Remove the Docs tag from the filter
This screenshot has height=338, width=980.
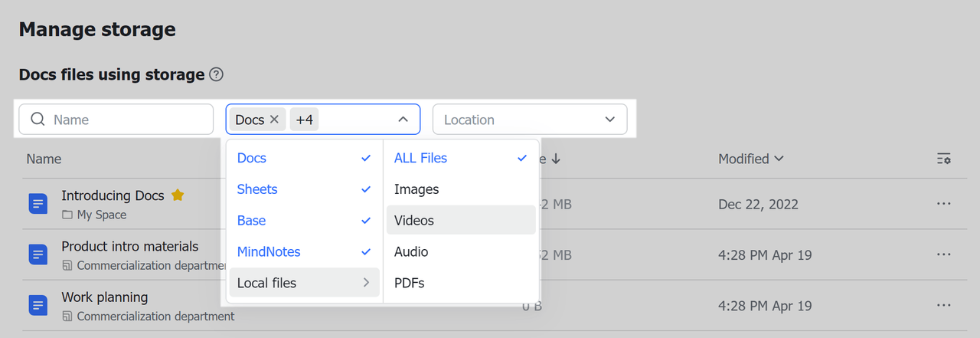(274, 120)
